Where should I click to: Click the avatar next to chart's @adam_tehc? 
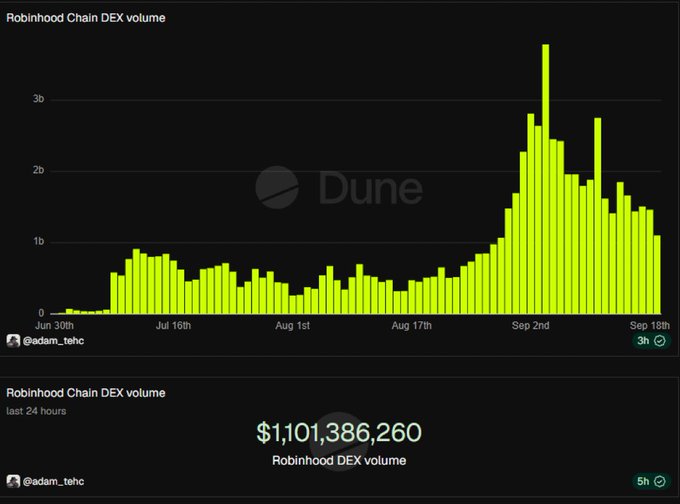click(13, 341)
